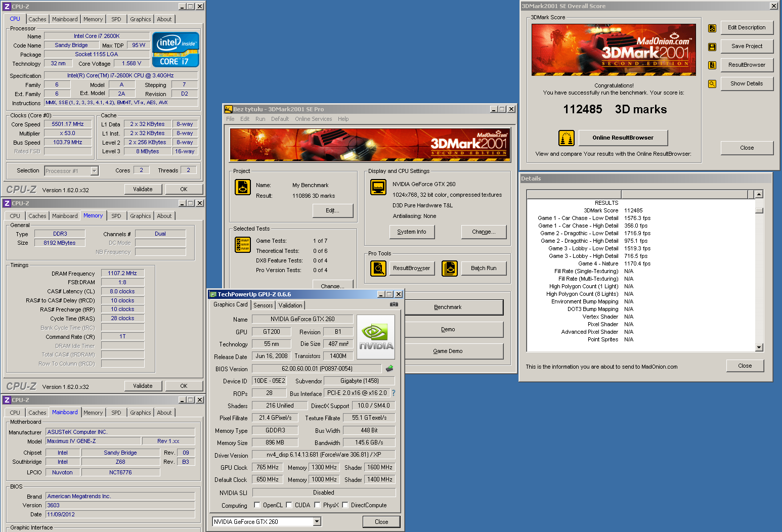Click the Selected Tests checklist icon
Image resolution: width=782 pixels, height=532 pixels.
click(243, 245)
